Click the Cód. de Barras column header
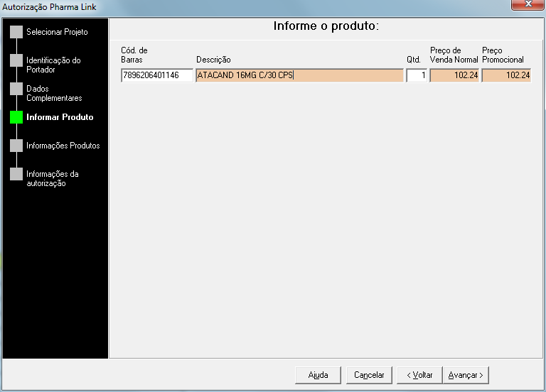The width and height of the screenshot is (546, 392). point(134,55)
